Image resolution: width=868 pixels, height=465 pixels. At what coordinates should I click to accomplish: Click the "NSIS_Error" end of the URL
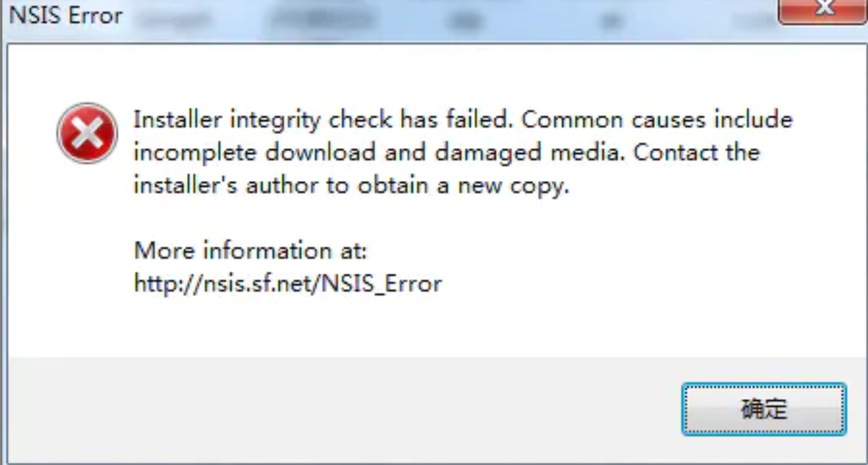pyautogui.click(x=382, y=284)
